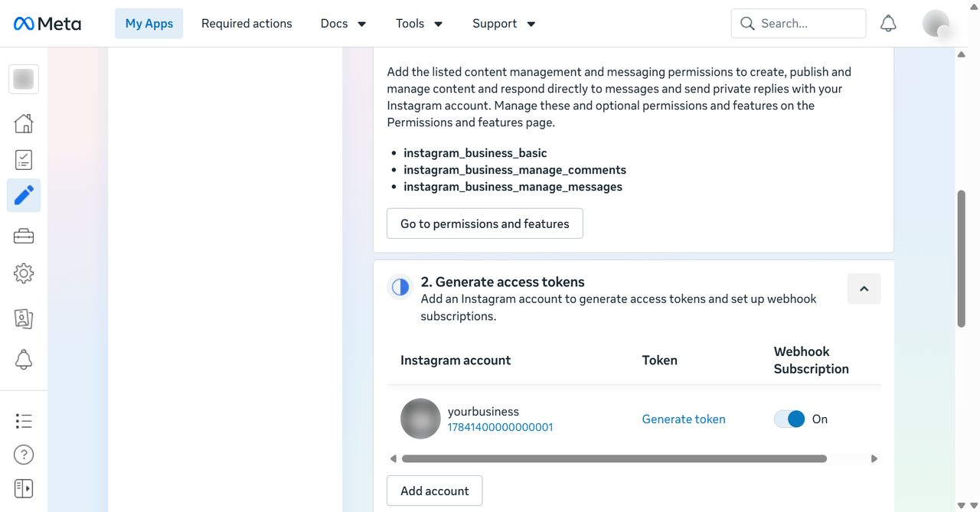Click the Webhook Subscription column header
980x512 pixels.
tap(811, 360)
